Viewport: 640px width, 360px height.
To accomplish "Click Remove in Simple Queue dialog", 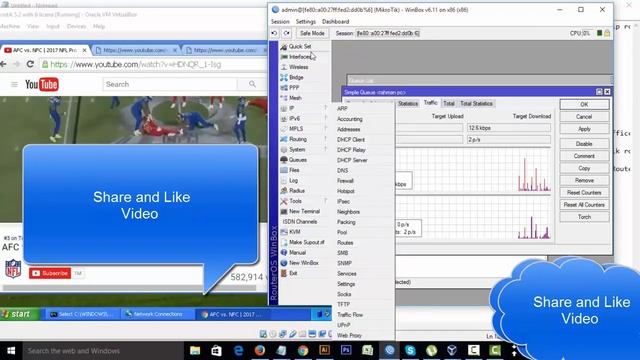I will point(584,180).
